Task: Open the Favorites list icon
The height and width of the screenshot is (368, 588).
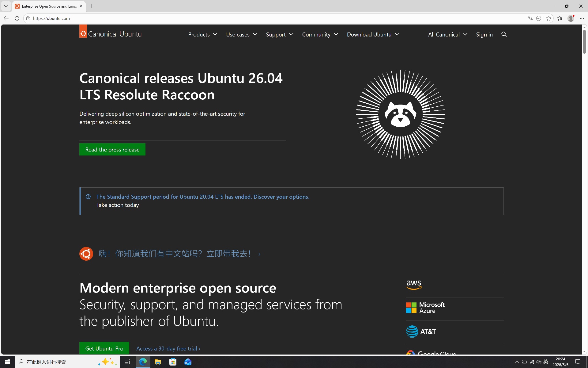Action: click(x=560, y=18)
